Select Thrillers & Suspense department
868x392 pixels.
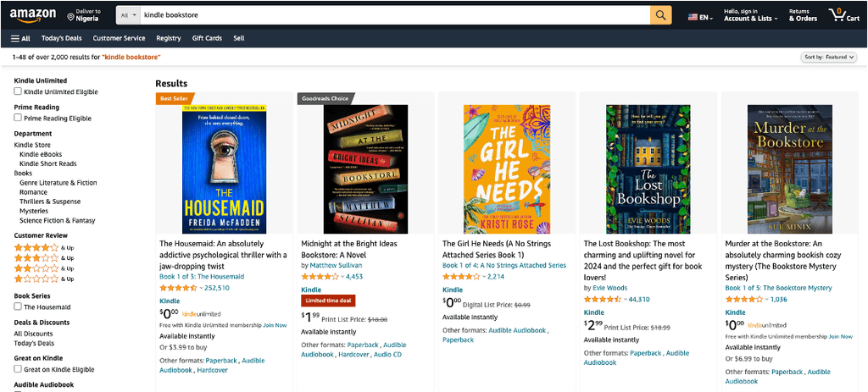(50, 202)
